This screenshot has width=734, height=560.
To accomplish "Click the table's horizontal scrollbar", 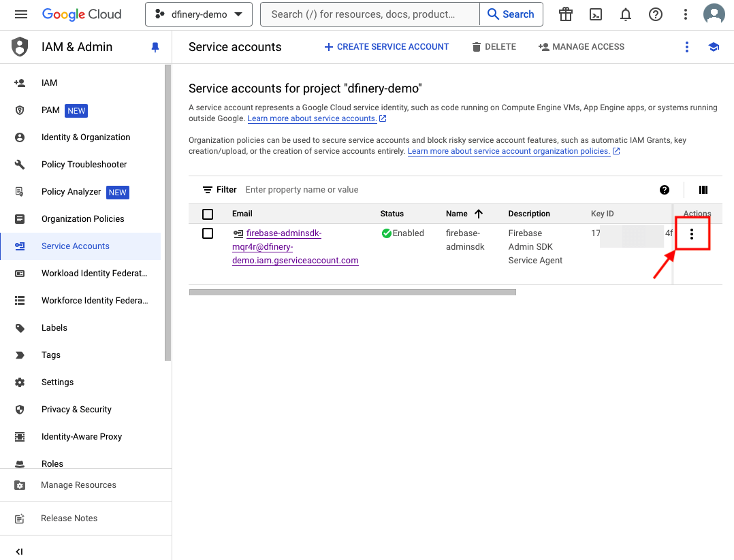I will coord(352,293).
